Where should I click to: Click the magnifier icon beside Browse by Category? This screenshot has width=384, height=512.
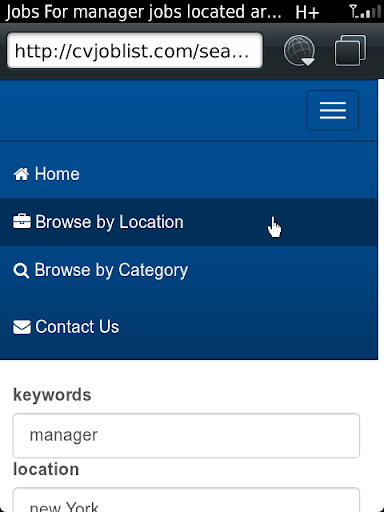coord(21,271)
